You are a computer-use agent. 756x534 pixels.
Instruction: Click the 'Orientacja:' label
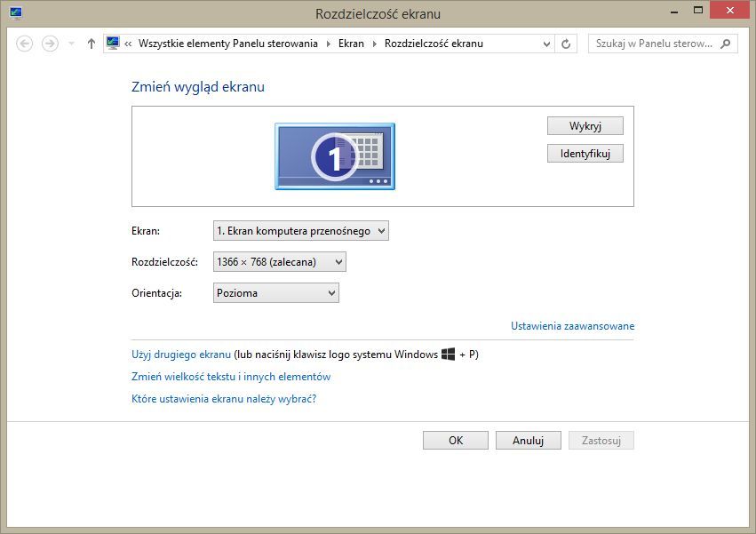click(x=156, y=293)
